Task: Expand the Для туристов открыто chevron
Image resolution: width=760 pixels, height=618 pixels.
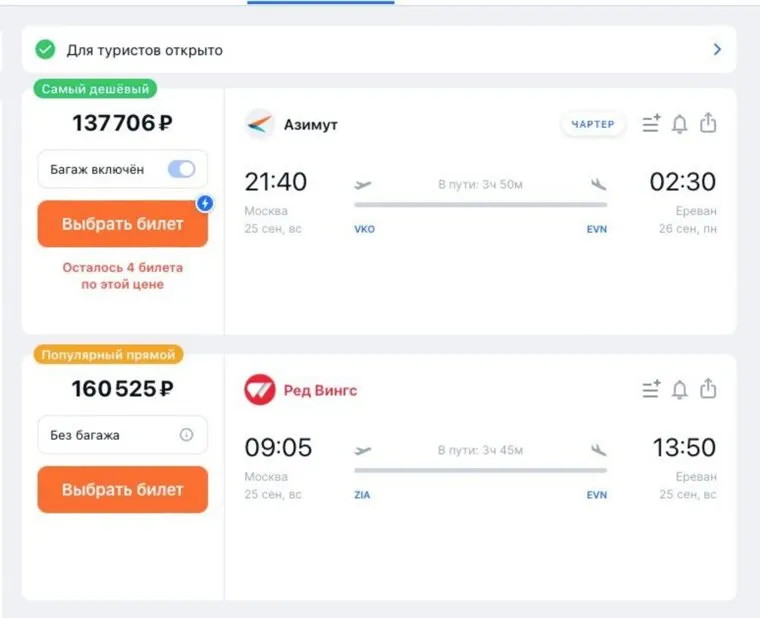Action: pos(716,49)
